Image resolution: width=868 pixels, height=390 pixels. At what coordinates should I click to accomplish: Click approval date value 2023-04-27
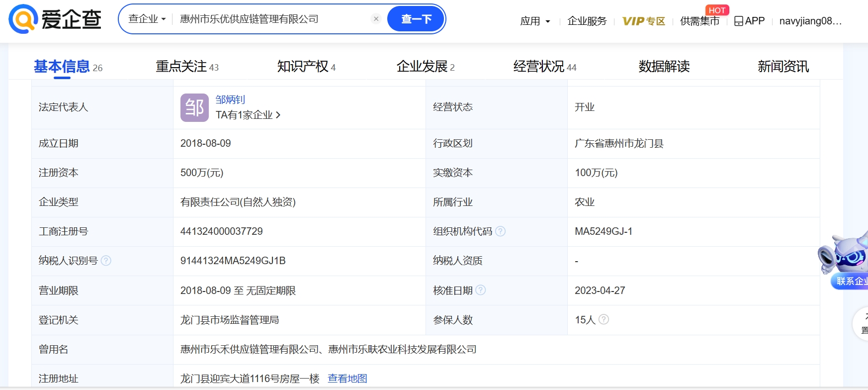pos(600,291)
